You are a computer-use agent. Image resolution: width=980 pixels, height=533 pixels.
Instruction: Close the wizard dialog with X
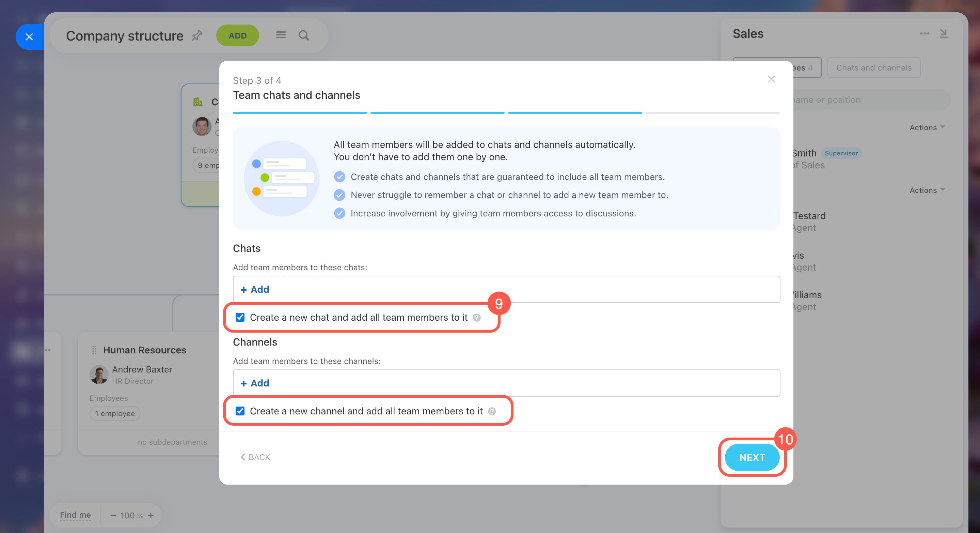coord(771,79)
